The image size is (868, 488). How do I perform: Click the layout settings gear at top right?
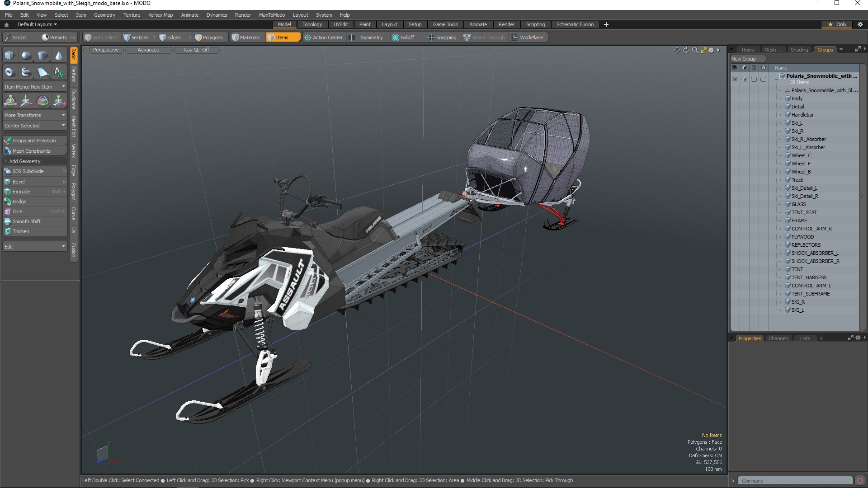(860, 24)
